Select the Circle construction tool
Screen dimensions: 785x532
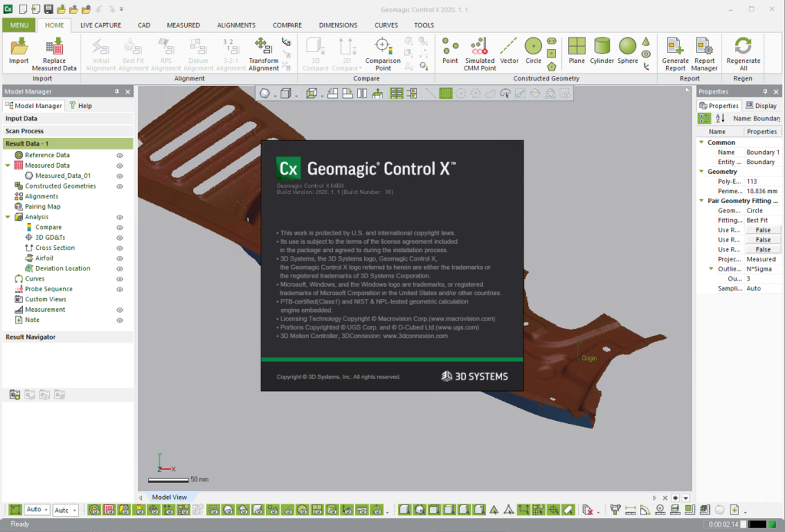click(x=534, y=51)
